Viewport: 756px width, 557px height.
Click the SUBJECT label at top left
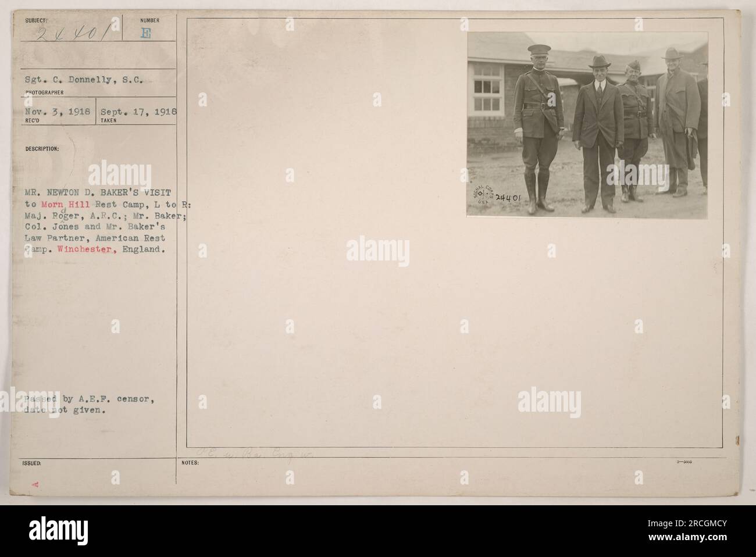(35, 20)
